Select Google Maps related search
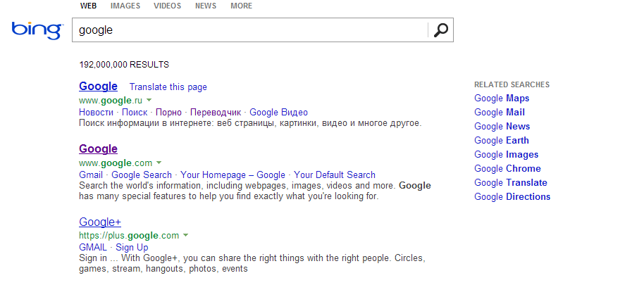 click(502, 99)
